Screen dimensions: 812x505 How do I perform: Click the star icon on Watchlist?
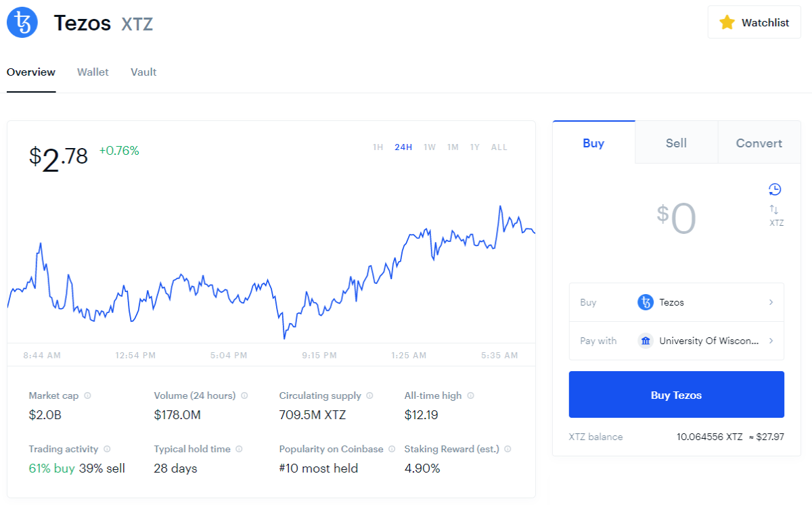[x=727, y=22]
